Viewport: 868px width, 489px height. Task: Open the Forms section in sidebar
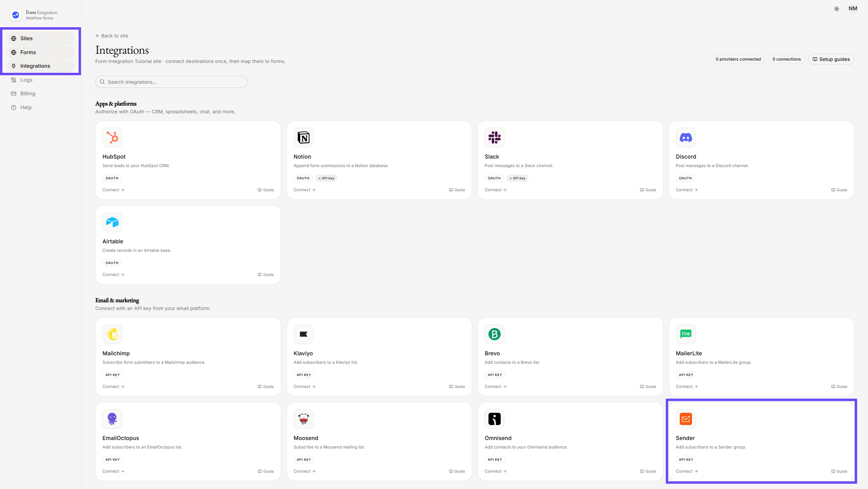(41, 52)
